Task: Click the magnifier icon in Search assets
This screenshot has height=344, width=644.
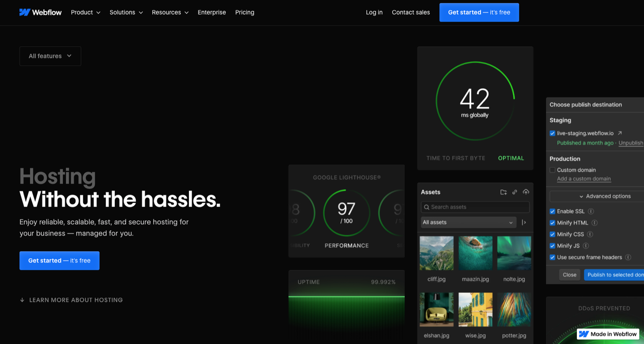Action: pos(426,207)
